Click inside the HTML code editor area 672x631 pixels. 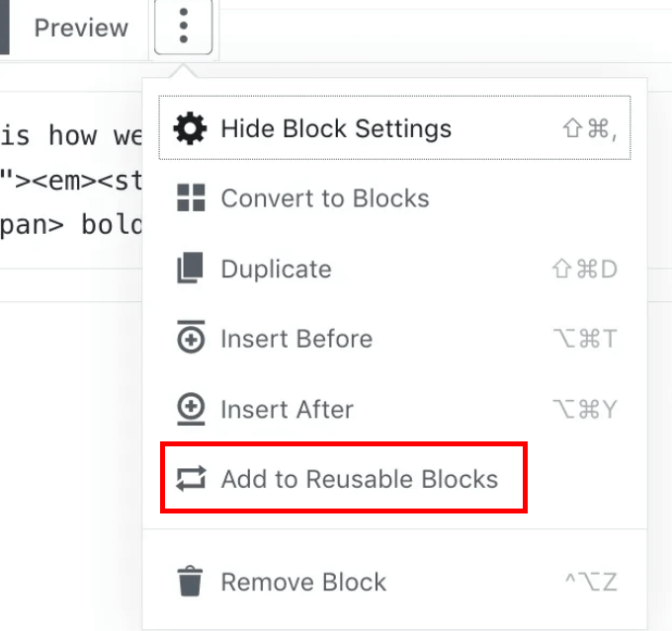(71, 180)
